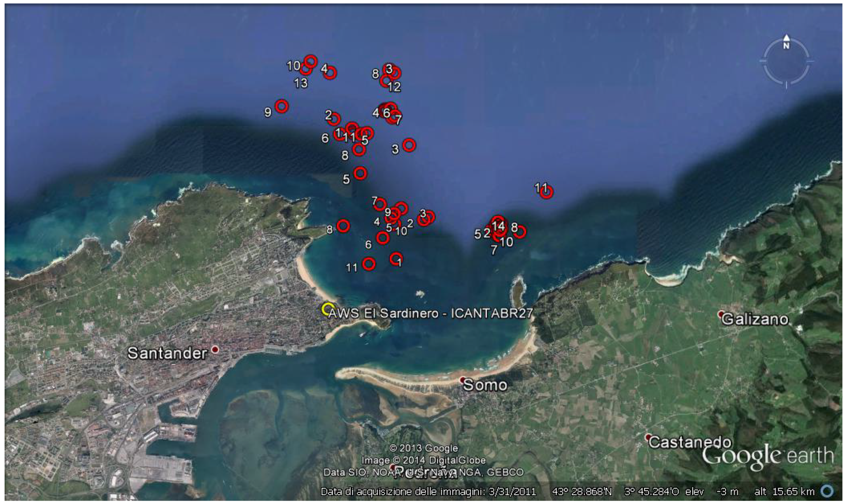Click the Santander city name label
The image size is (845, 504).
[167, 353]
